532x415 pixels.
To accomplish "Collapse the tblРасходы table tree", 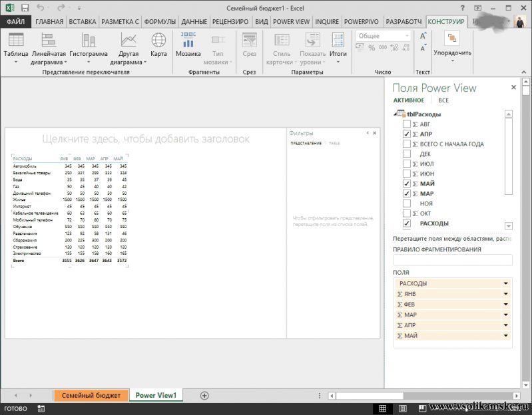I will [x=396, y=114].
